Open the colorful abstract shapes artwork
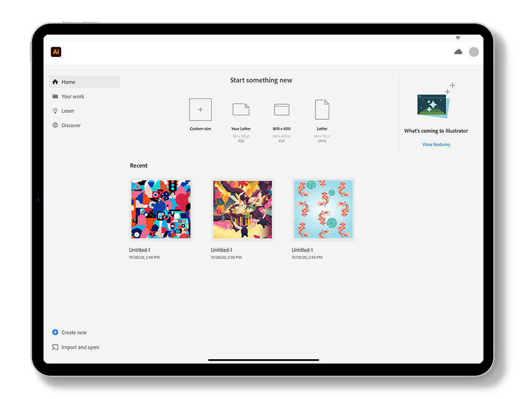This screenshot has height=399, width=532. click(x=161, y=210)
